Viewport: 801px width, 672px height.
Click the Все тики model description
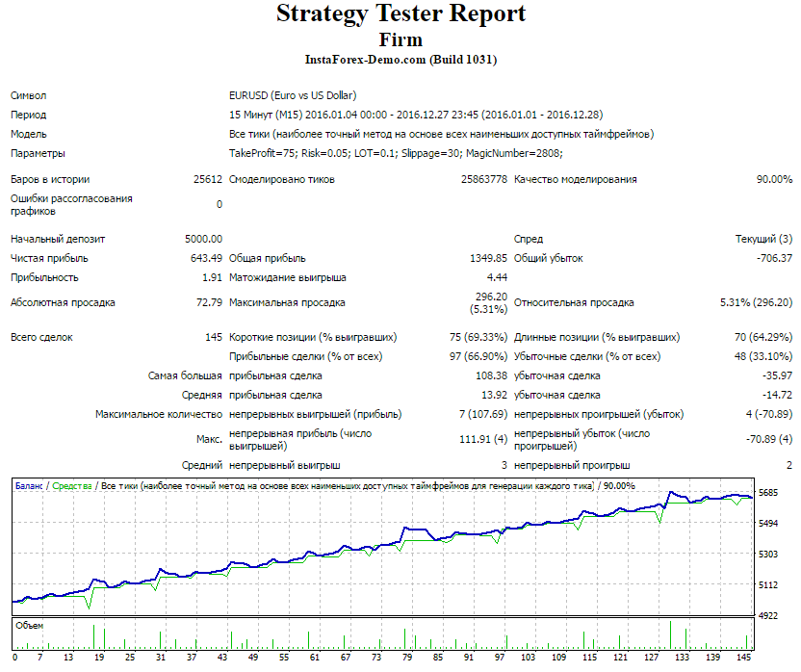441,135
